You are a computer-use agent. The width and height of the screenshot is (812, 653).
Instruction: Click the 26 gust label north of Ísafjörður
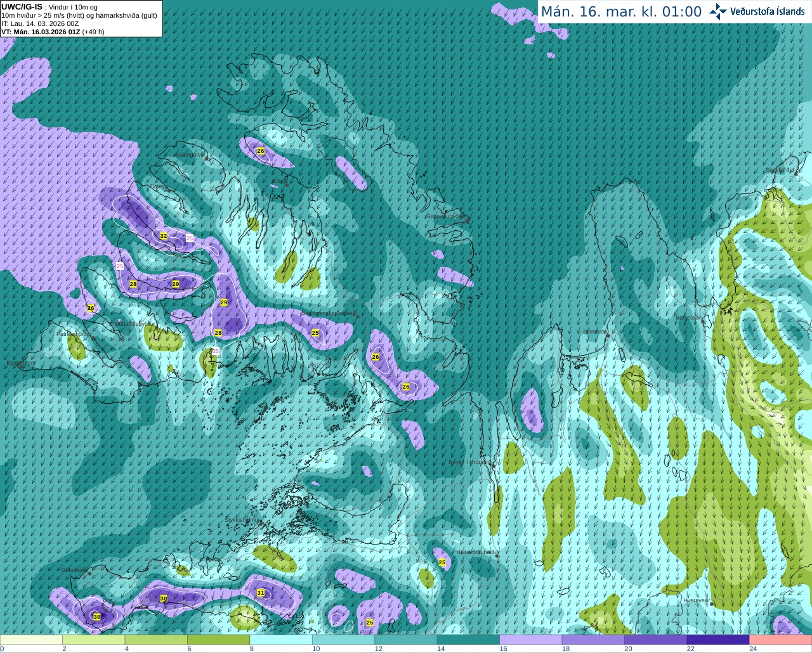point(260,151)
